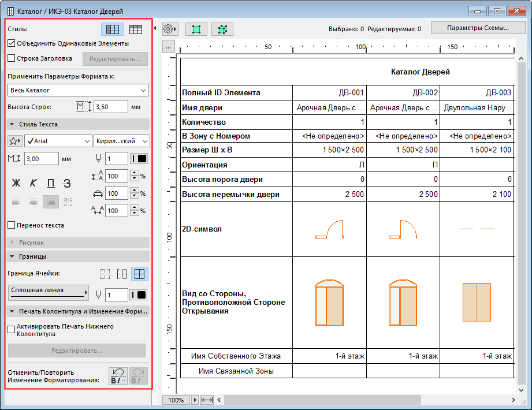Toggle italic K text formatting

pyautogui.click(x=33, y=183)
